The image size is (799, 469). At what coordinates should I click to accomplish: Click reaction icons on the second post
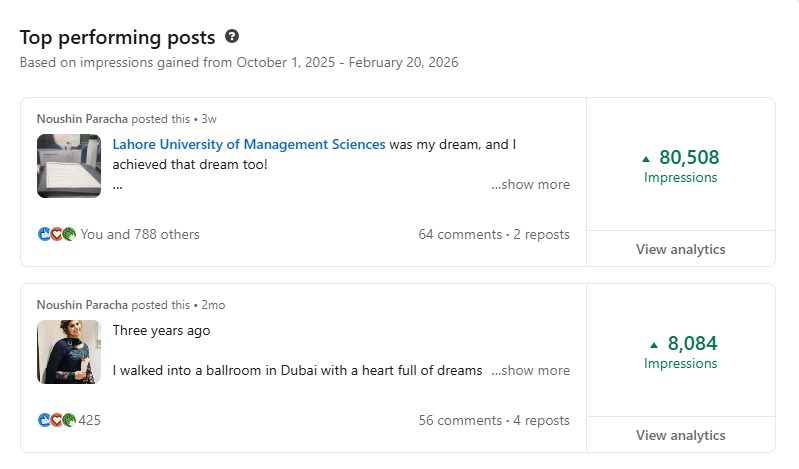pos(57,420)
